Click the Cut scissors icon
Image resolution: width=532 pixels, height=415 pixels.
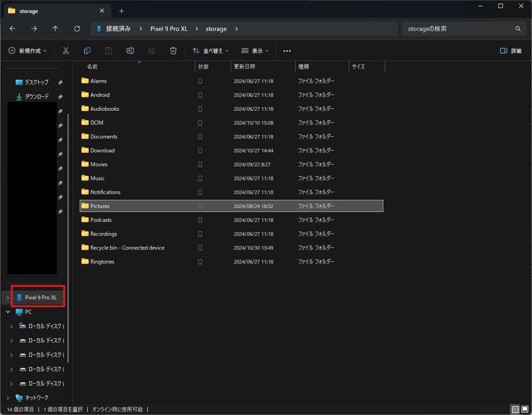click(x=66, y=51)
